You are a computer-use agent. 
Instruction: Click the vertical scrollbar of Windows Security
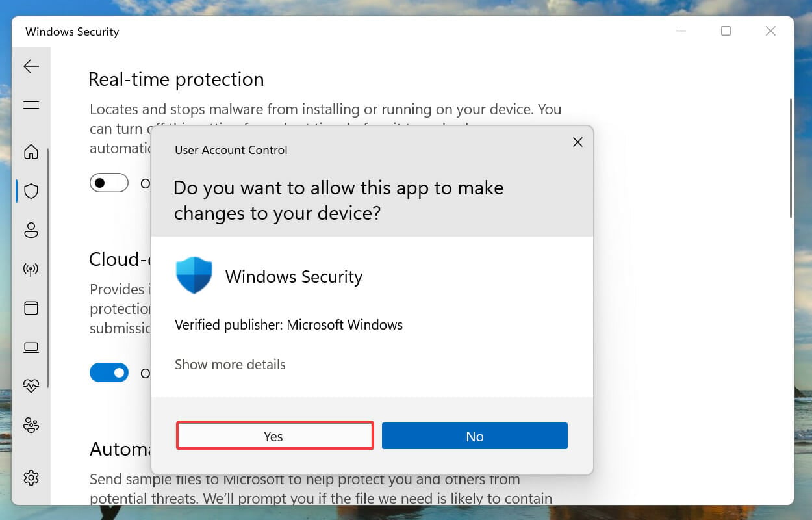(791, 158)
